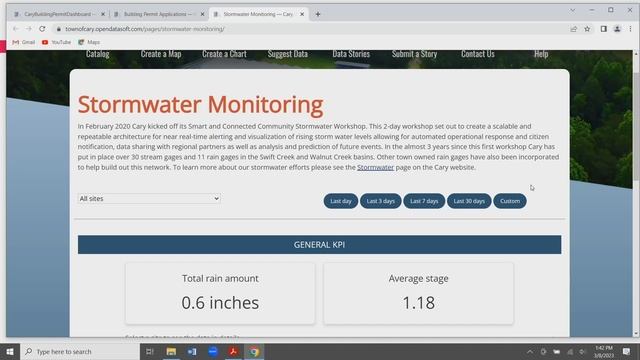This screenshot has width=640, height=360.
Task: Open the Windows Start menu
Action: click(10, 351)
